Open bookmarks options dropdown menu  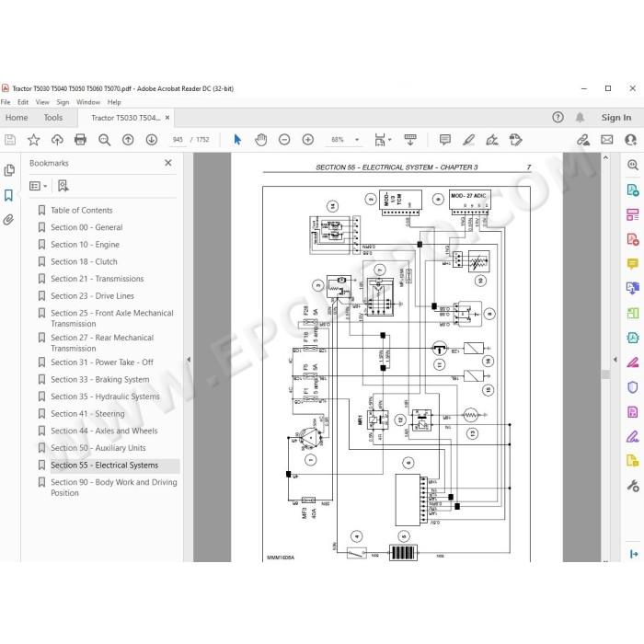[x=39, y=186]
